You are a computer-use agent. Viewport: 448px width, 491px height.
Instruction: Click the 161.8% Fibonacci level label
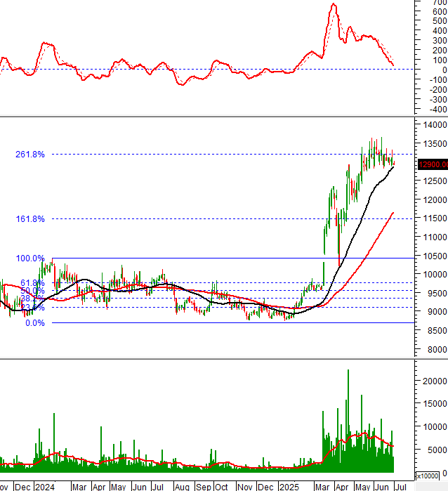(30, 219)
